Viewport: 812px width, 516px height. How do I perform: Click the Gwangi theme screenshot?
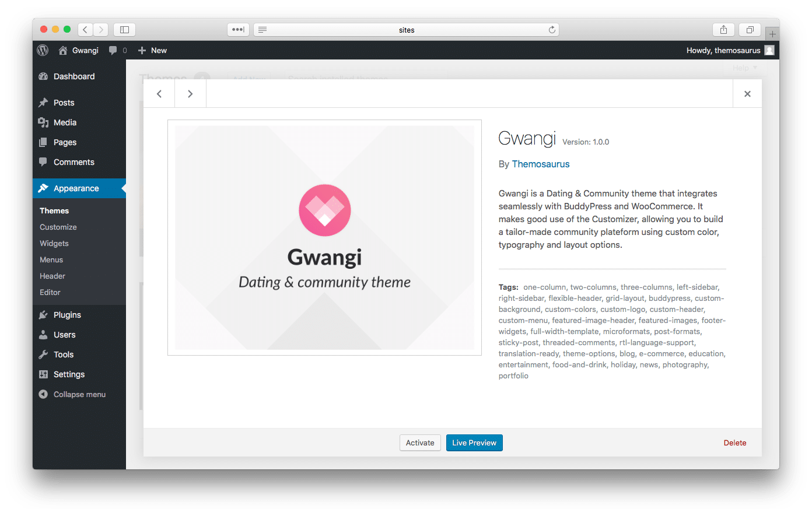pos(324,237)
